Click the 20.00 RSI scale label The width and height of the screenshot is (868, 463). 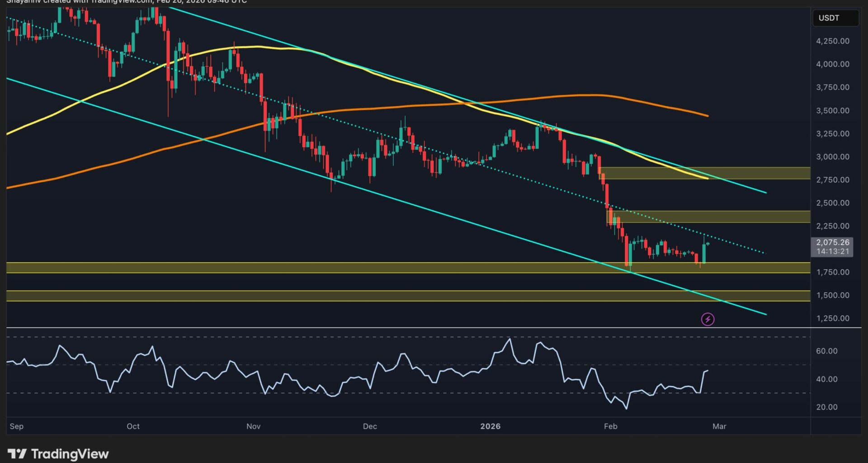826,407
